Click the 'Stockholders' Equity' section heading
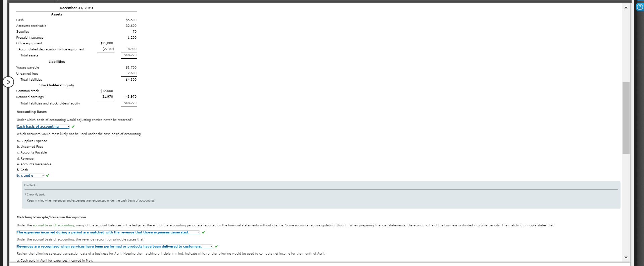 [57, 85]
